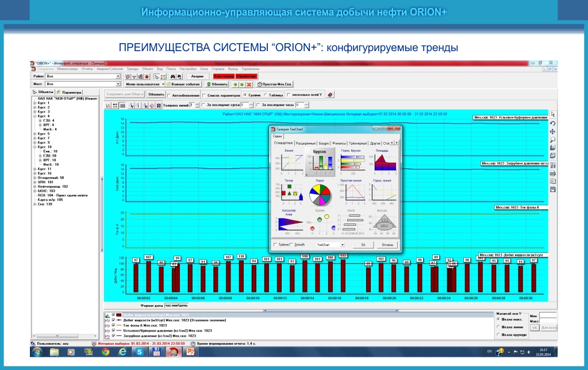This screenshot has width=588, height=370.
Task: Click the green right arrow navigation icon
Action: click(242, 84)
